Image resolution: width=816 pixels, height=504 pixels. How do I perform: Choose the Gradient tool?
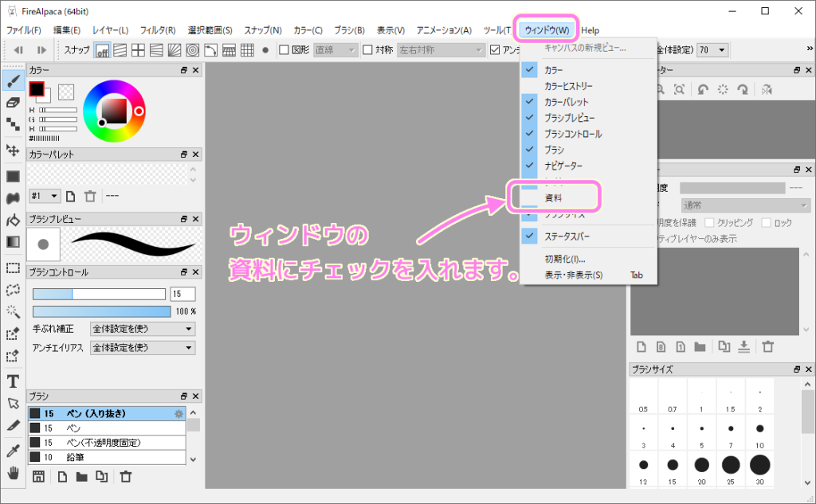tap(11, 241)
